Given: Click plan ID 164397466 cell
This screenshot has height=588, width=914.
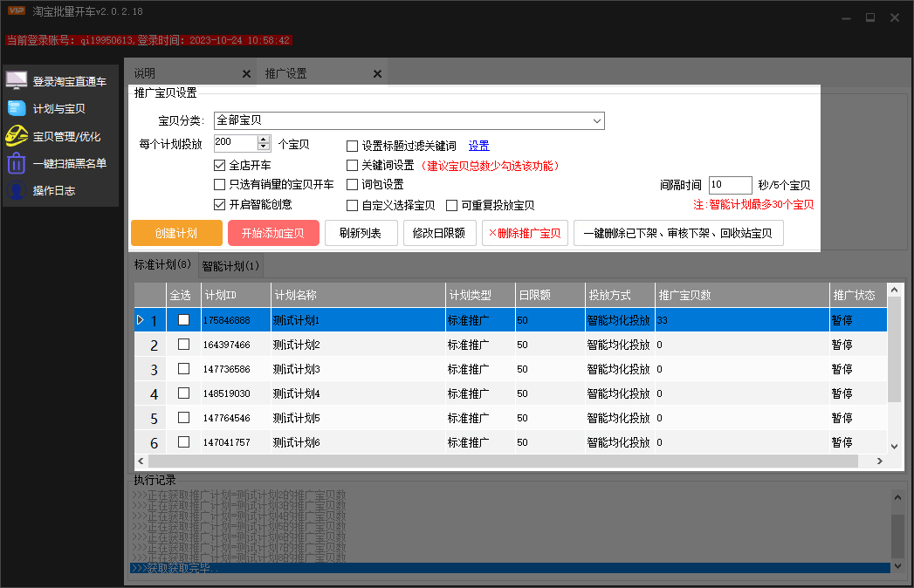Looking at the screenshot, I should (236, 345).
